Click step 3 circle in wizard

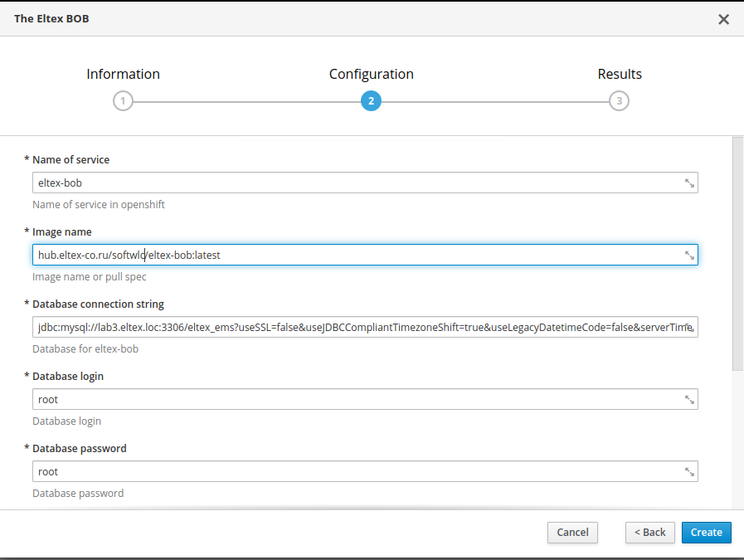618,101
